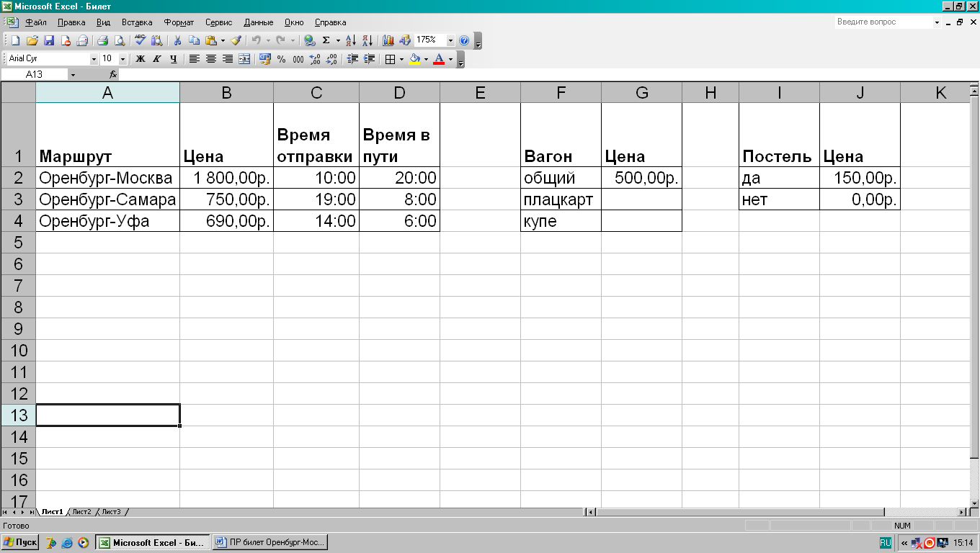Switch to ПР билет Оренбург-Мос taskbar window
Image resolution: width=980 pixels, height=553 pixels.
click(270, 542)
